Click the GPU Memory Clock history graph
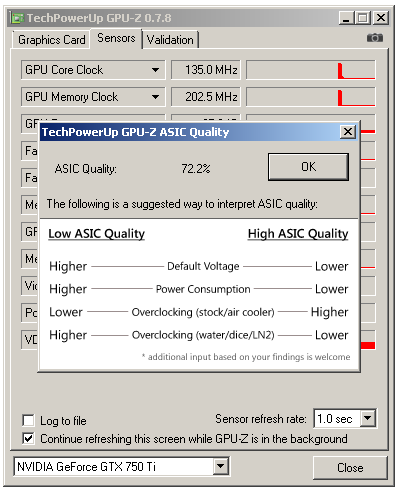The image size is (397, 487). pos(311,97)
